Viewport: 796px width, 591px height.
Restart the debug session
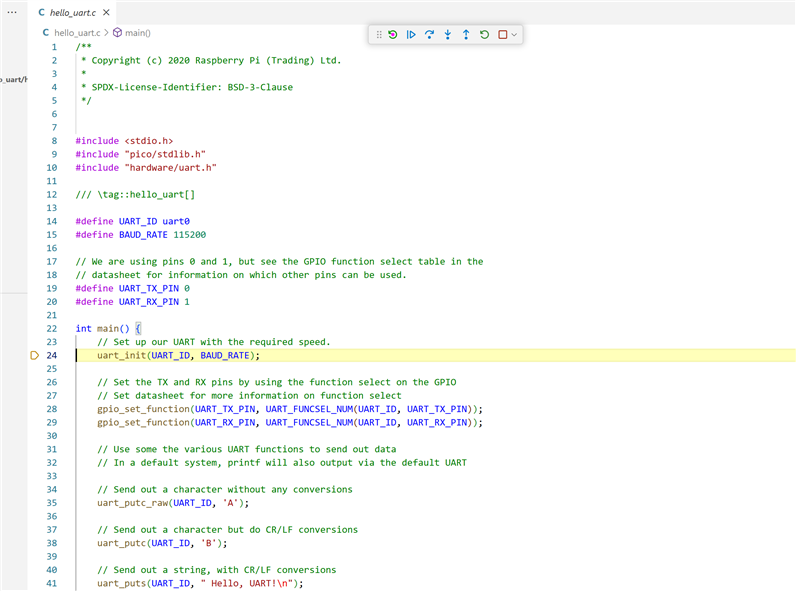pyautogui.click(x=484, y=35)
